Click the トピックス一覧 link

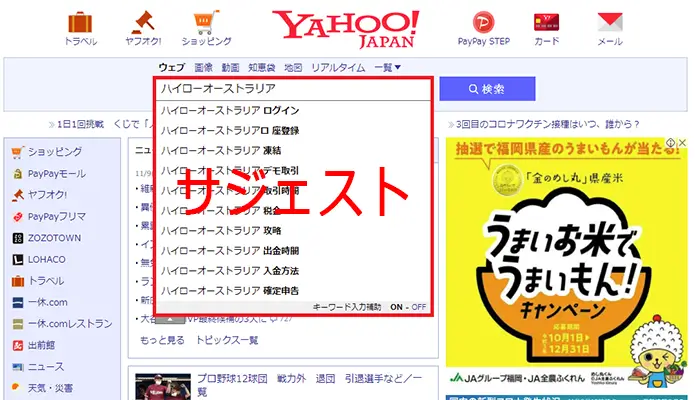[227, 341]
